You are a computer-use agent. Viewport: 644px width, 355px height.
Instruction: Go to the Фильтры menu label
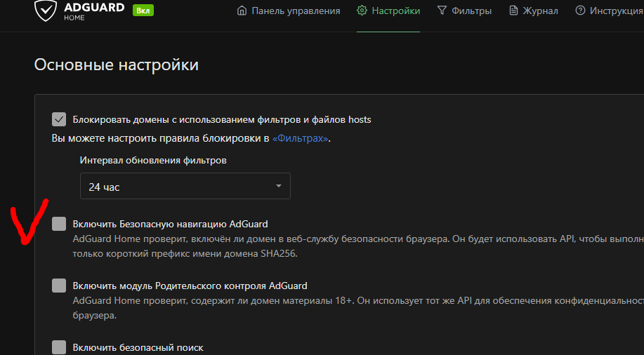(x=472, y=11)
